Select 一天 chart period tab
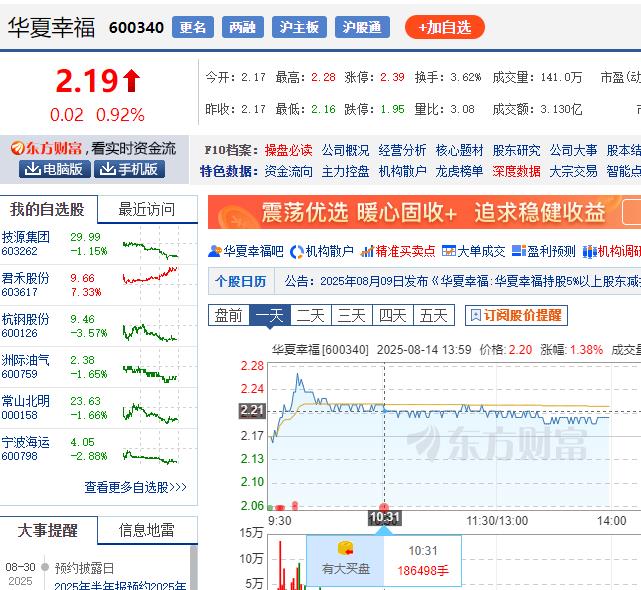 tap(270, 315)
